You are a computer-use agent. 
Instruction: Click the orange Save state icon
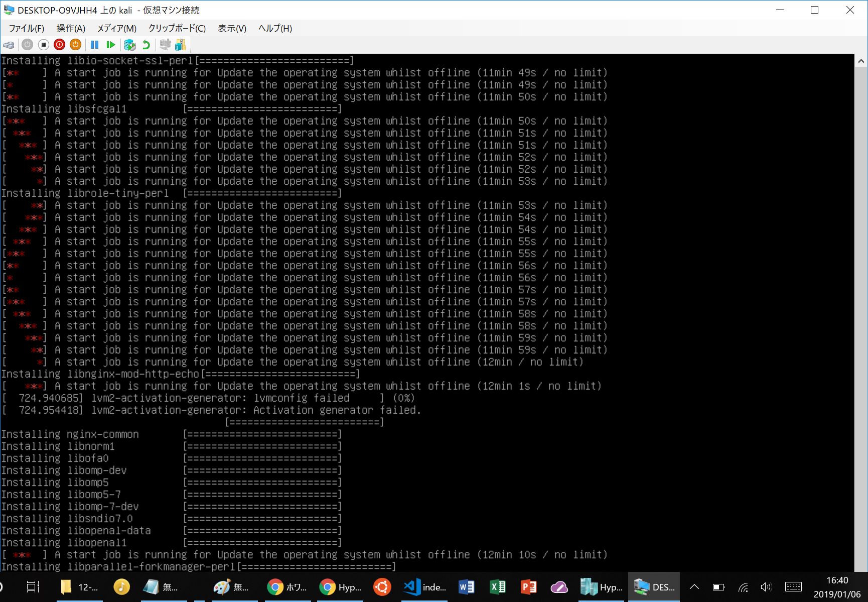coord(75,45)
